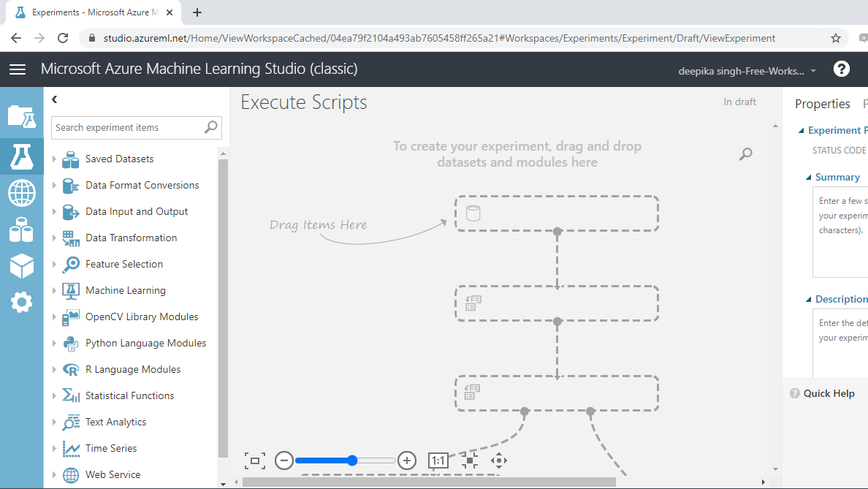Expand the Saved Datasets category
868x489 pixels.
point(54,159)
